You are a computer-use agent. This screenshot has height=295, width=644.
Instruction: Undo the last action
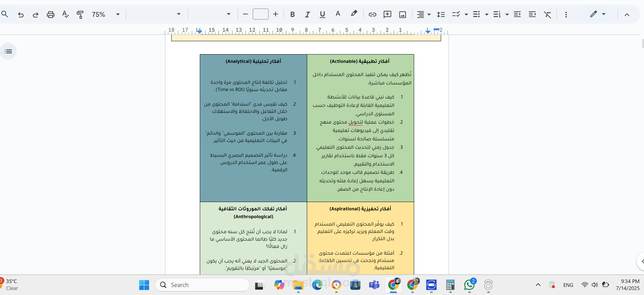tap(21, 15)
